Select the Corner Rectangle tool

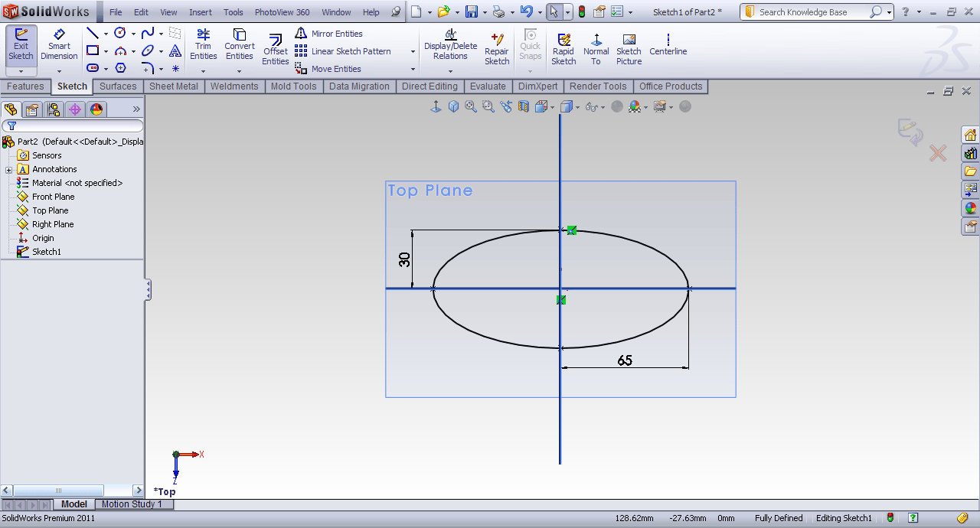pyautogui.click(x=93, y=51)
